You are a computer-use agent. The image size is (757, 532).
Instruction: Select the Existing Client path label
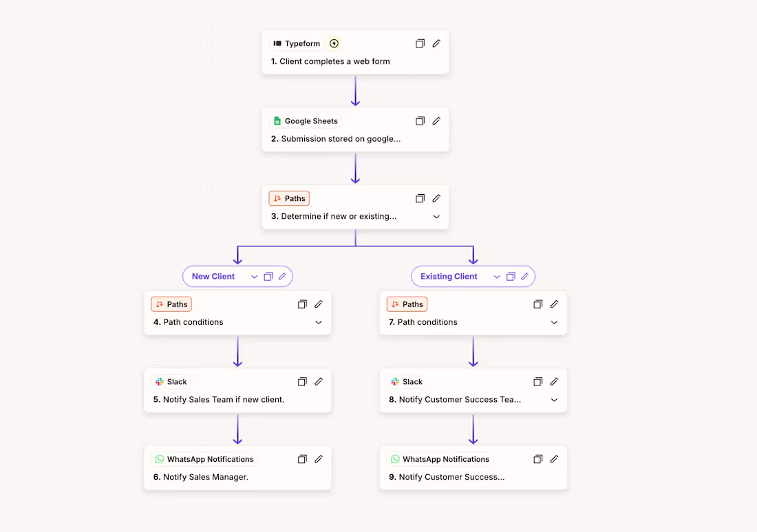coord(449,276)
